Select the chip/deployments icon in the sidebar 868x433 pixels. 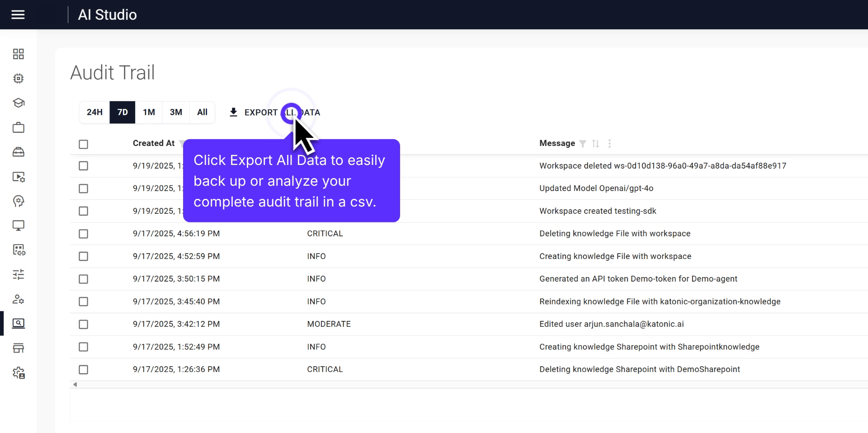coord(19,78)
